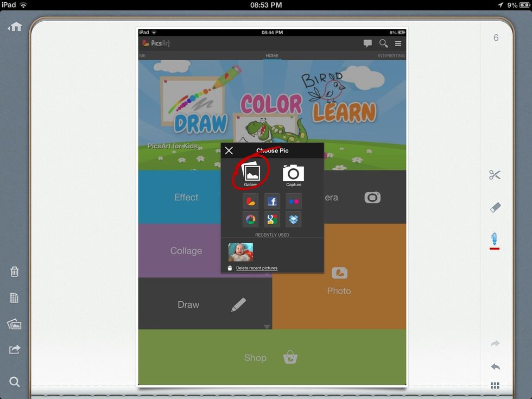Tap the red color bar under the pen
The image size is (532, 399).
point(495,249)
